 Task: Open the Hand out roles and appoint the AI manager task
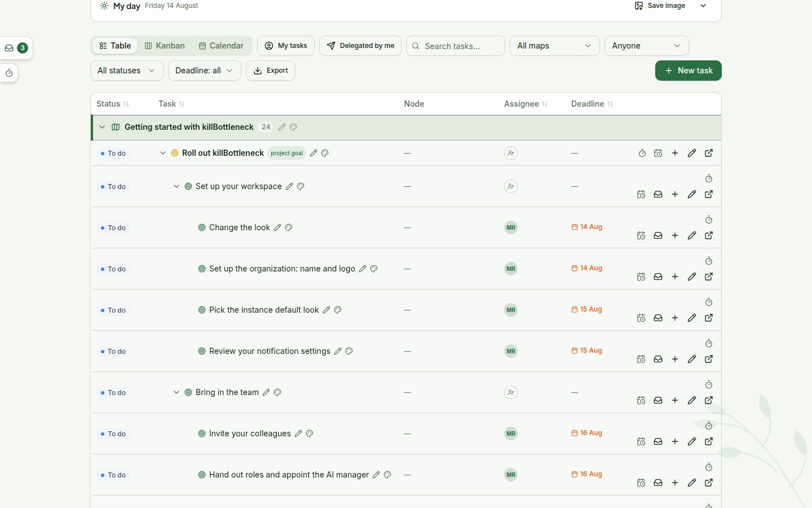[x=289, y=475]
